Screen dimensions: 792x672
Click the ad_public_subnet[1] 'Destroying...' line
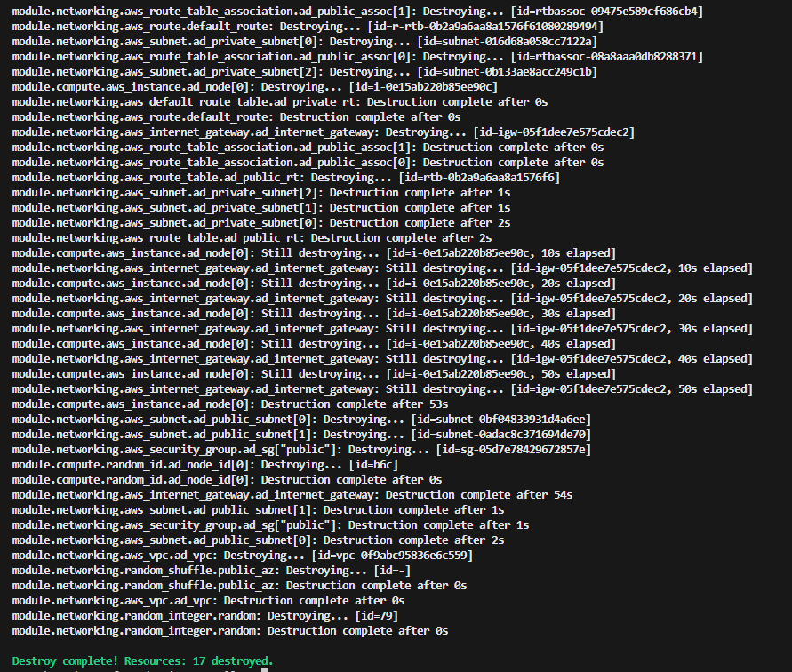301,435
